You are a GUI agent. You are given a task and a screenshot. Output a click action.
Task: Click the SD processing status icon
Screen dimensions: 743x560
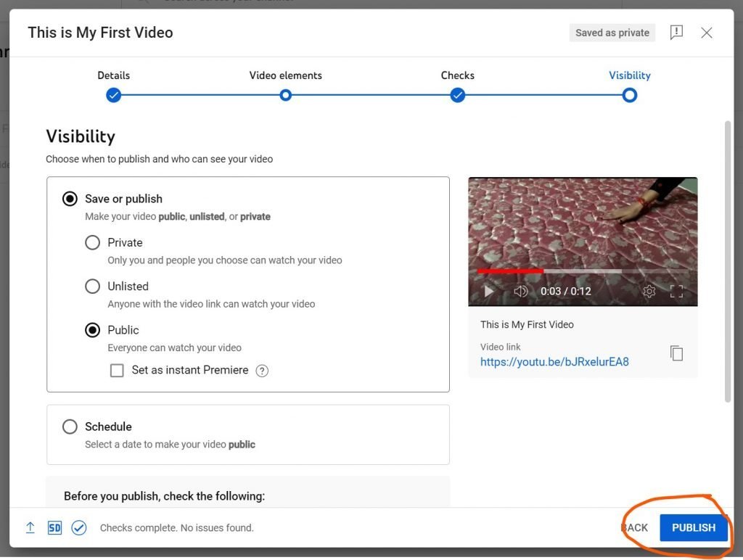point(54,527)
